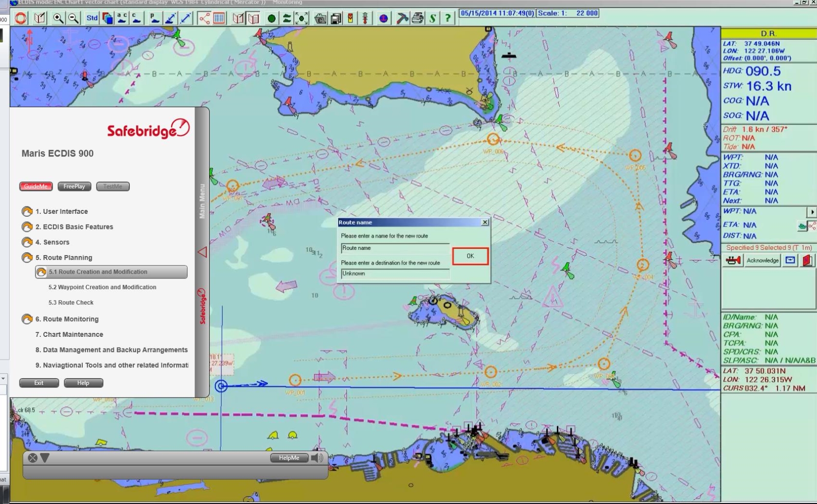
Task: Switch to FreePlay mode
Action: 73,186
